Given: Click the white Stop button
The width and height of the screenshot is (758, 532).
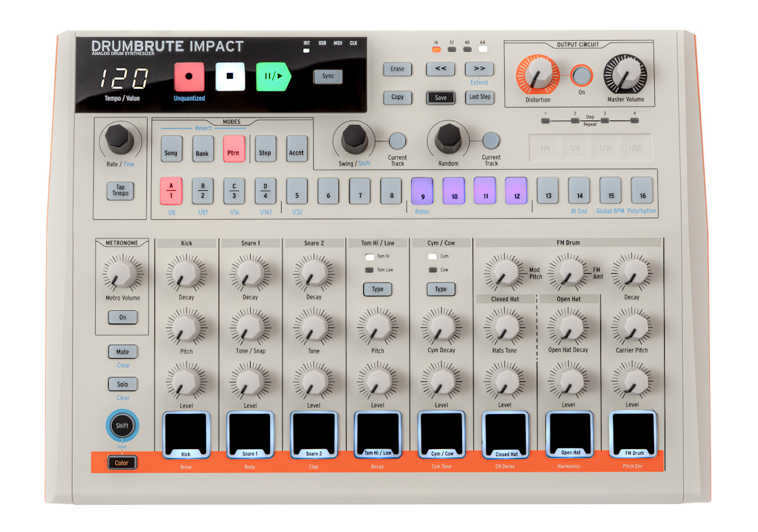Looking at the screenshot, I should pyautogui.click(x=230, y=77).
